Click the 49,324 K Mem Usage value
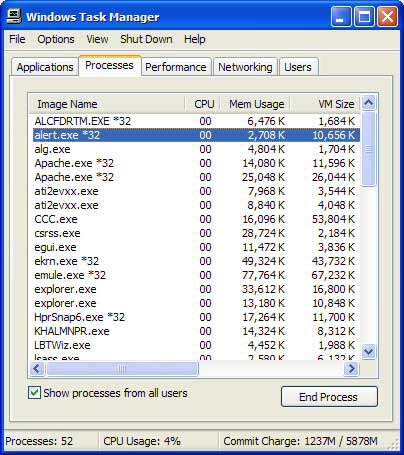 click(x=263, y=261)
